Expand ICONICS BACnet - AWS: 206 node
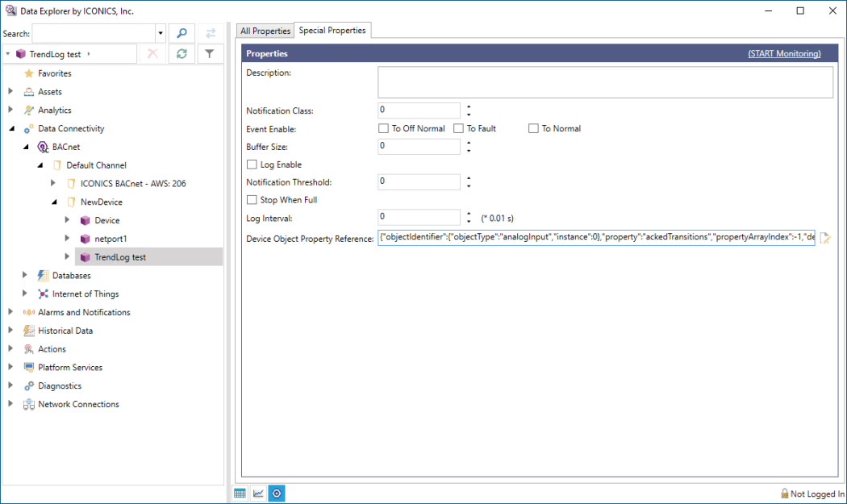 click(x=53, y=183)
